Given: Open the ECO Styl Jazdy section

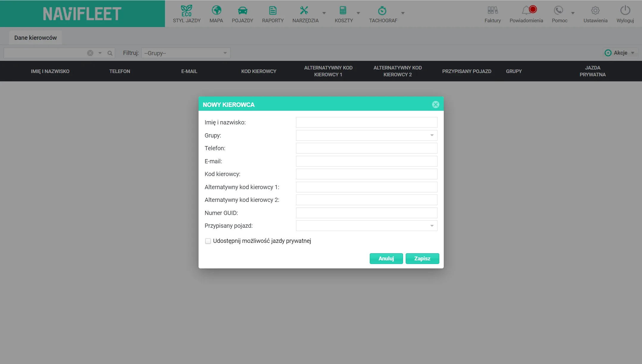Looking at the screenshot, I should pos(187,14).
